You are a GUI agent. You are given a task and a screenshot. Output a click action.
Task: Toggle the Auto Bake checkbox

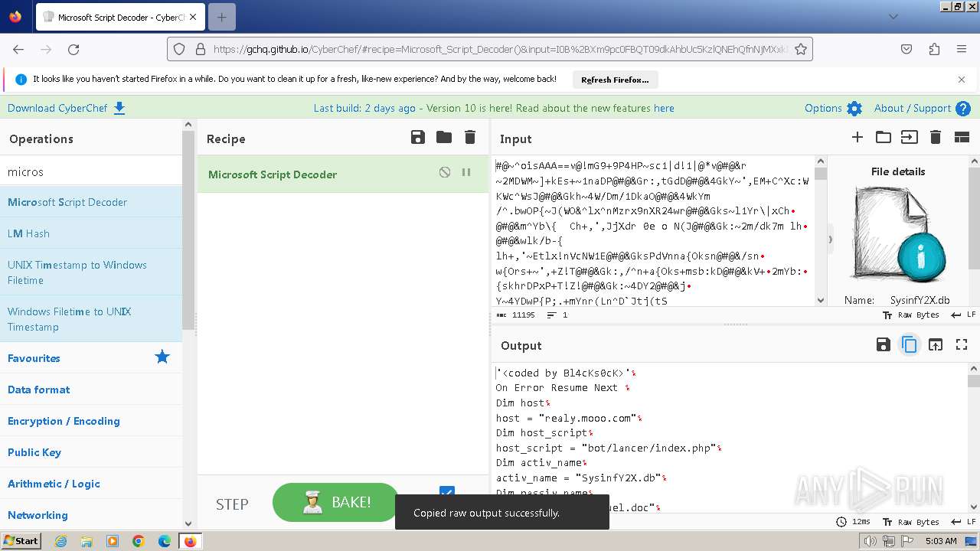pos(447,492)
